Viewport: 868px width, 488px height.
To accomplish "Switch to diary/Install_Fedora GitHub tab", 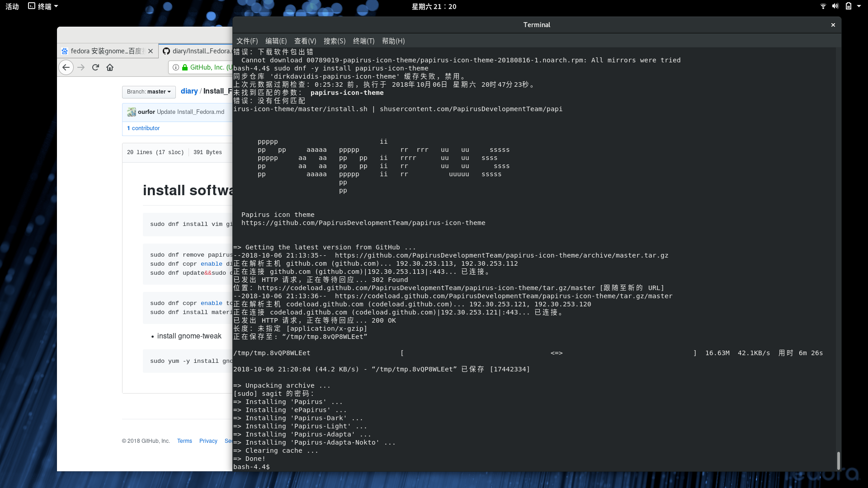I will pyautogui.click(x=198, y=51).
